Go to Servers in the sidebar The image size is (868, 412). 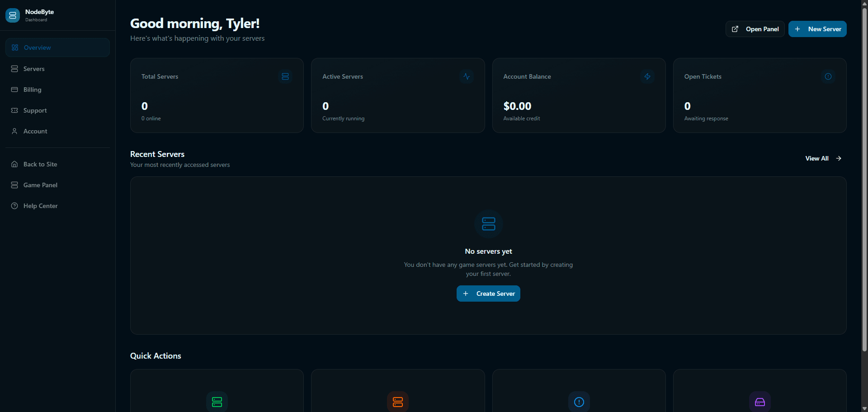(57, 69)
